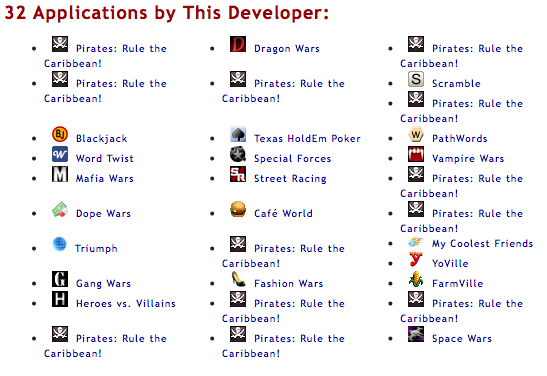
Task: Visit the Texas HoldEm Poker link
Action: tap(307, 139)
